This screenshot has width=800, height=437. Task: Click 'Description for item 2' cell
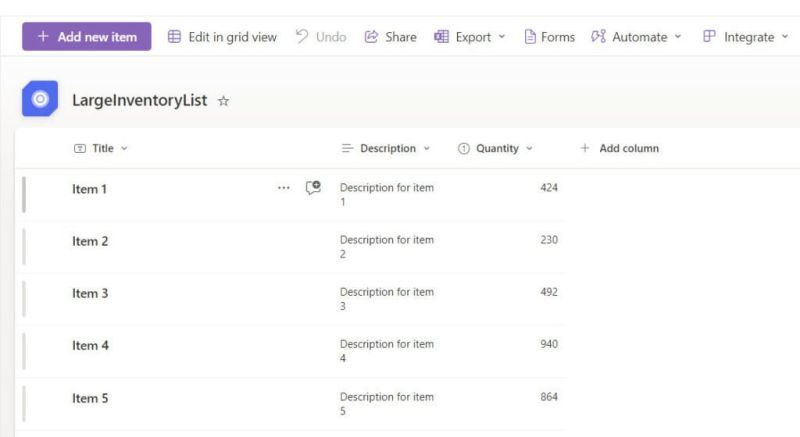click(x=387, y=247)
